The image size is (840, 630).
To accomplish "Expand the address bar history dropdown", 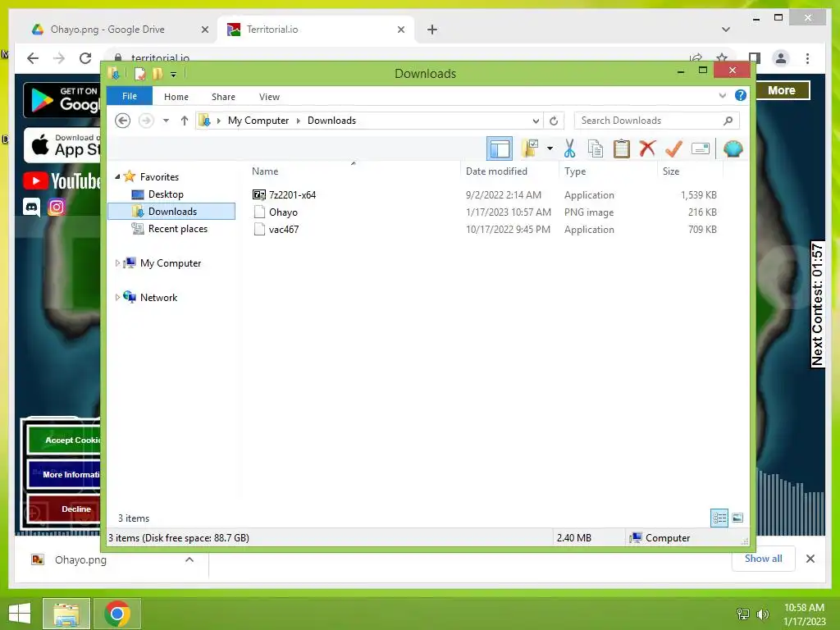I will click(535, 121).
